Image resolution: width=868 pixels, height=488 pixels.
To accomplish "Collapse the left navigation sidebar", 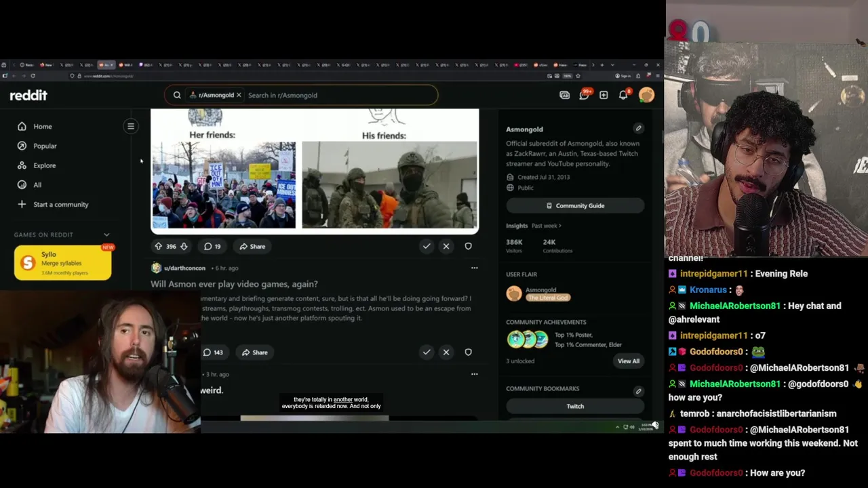I will (x=131, y=126).
